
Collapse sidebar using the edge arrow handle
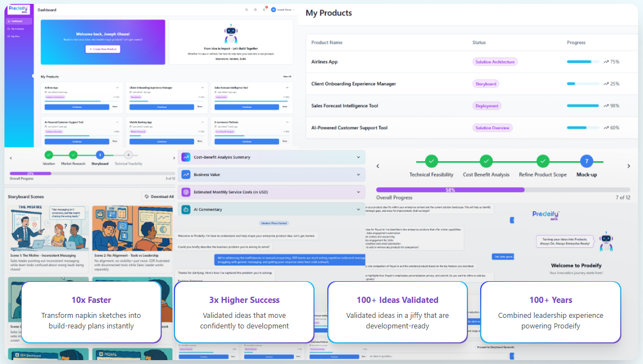coord(33,76)
